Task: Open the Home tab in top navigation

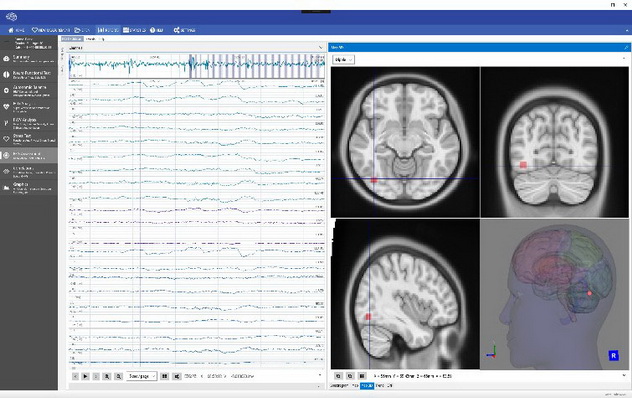Action: [x=17, y=30]
